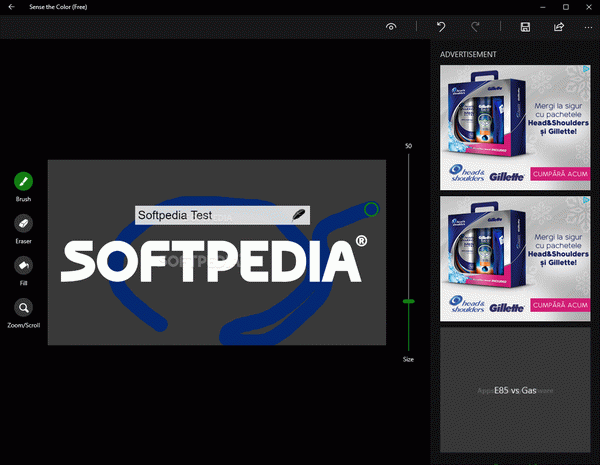Click the white SOFTPEDIA logo on canvas
Image resolution: width=600 pixels, height=465 pixels.
point(213,261)
